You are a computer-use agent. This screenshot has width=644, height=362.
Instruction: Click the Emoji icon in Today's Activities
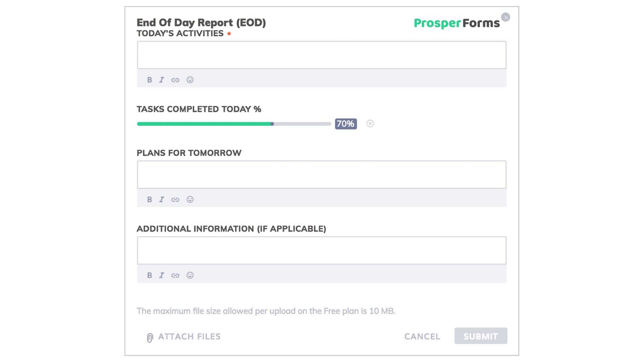[x=189, y=79]
